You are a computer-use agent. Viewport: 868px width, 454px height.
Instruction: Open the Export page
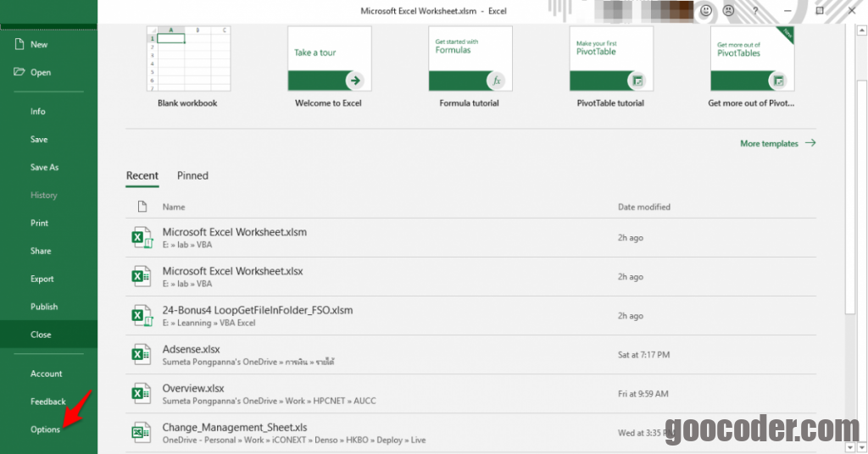pyautogui.click(x=48, y=279)
